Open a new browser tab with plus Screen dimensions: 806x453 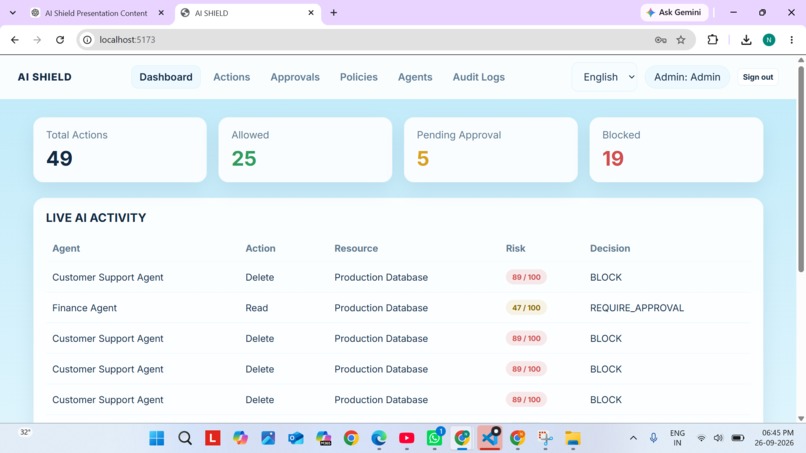[x=334, y=13]
